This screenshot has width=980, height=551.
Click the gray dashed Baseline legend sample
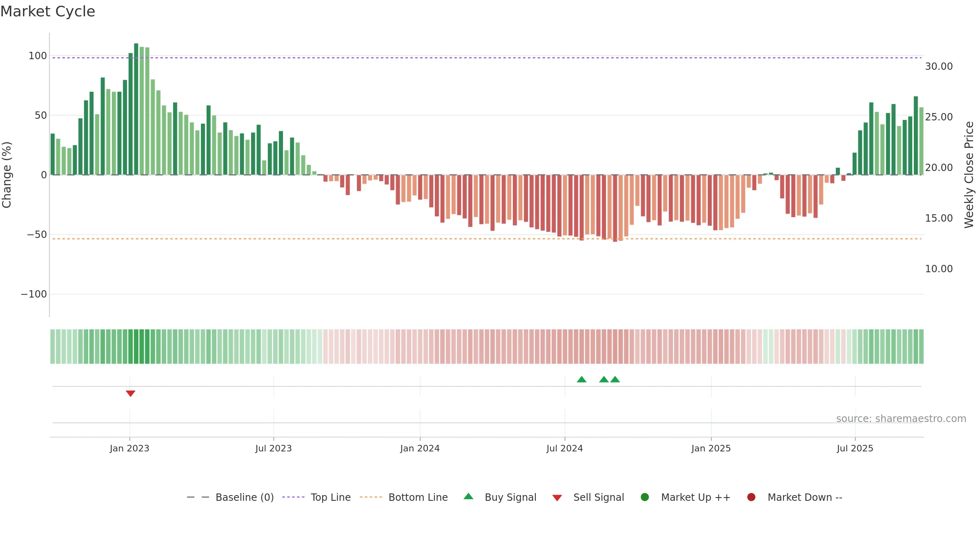pyautogui.click(x=198, y=497)
